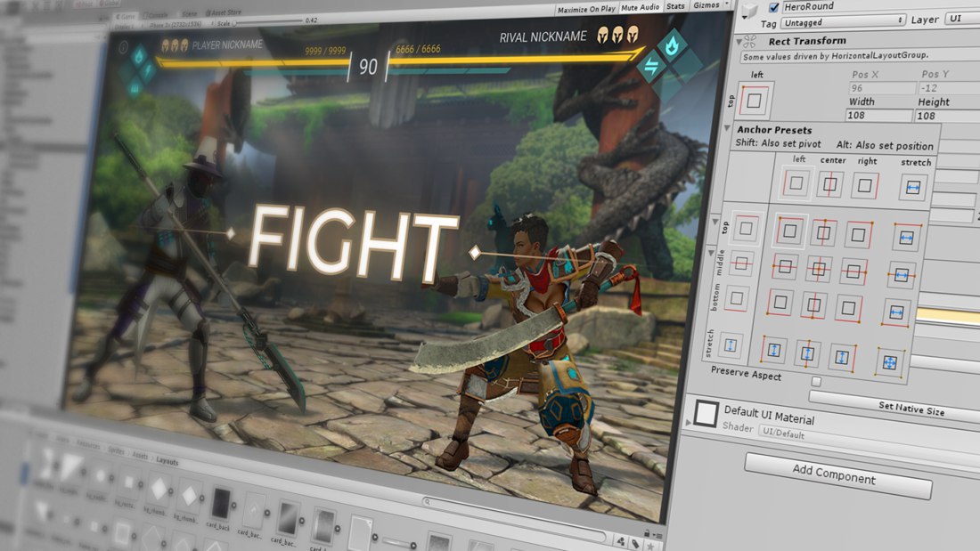Toggle the HeroRound active checkbox

click(x=773, y=7)
